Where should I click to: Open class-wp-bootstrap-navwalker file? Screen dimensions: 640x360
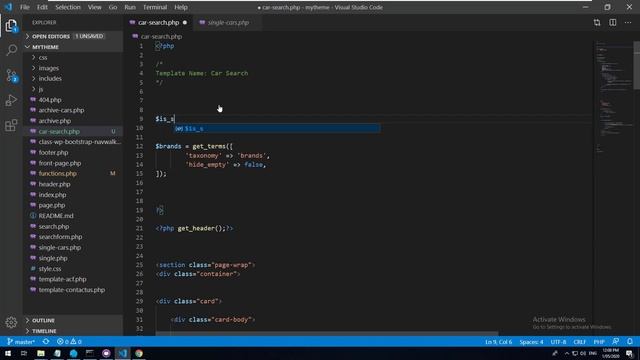73,142
